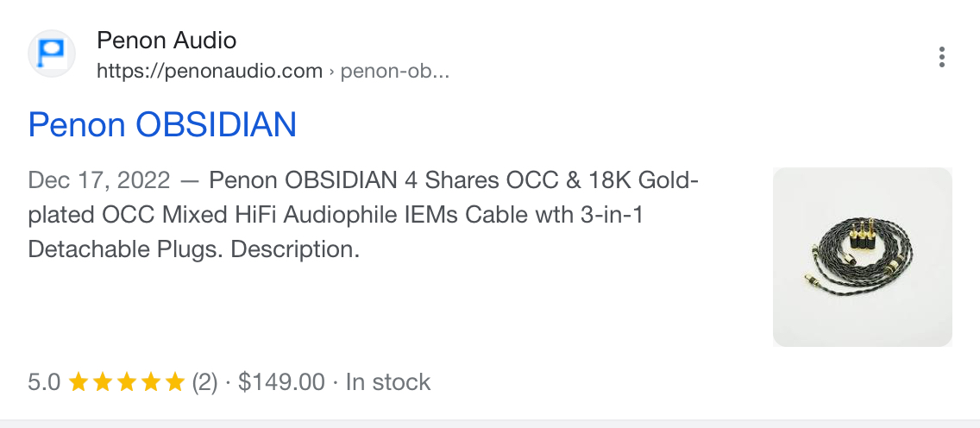Click the first gold rating star
Screen dimensions: 980x428
pyautogui.click(x=78, y=381)
